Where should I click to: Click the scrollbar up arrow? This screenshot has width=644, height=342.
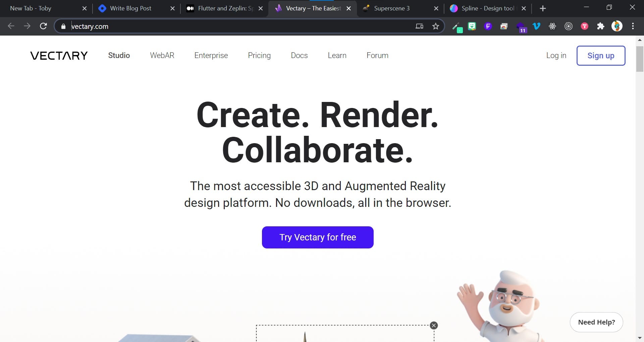coord(640,40)
